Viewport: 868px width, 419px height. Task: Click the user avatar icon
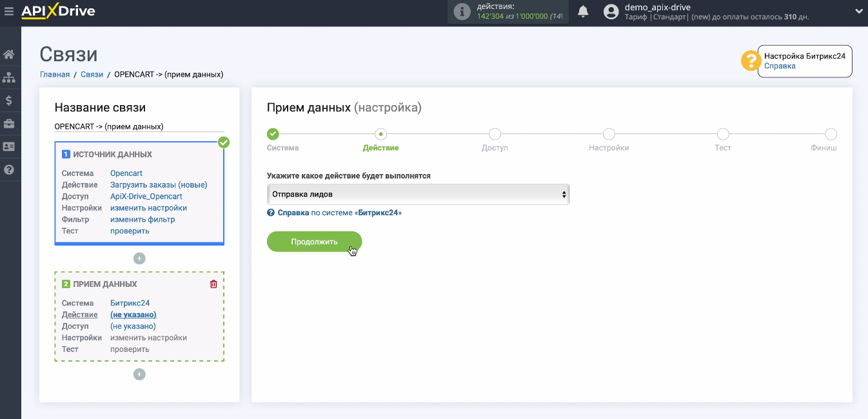[x=611, y=11]
